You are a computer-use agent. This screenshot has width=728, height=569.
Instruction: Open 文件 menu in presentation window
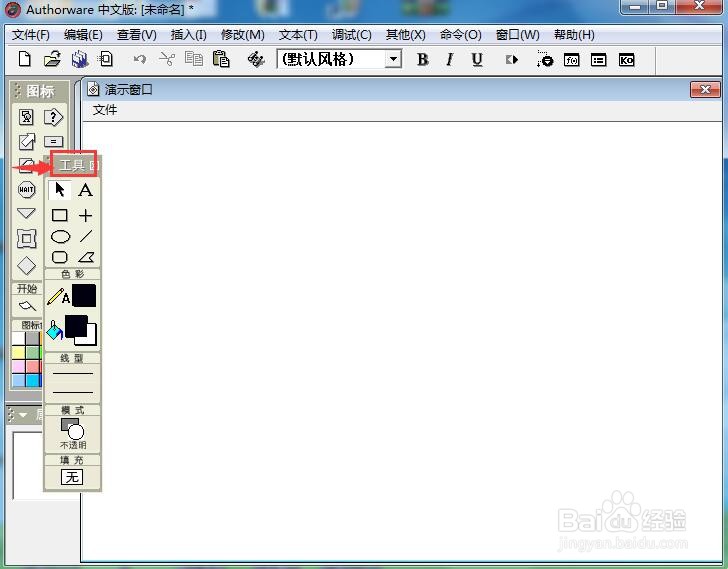105,110
